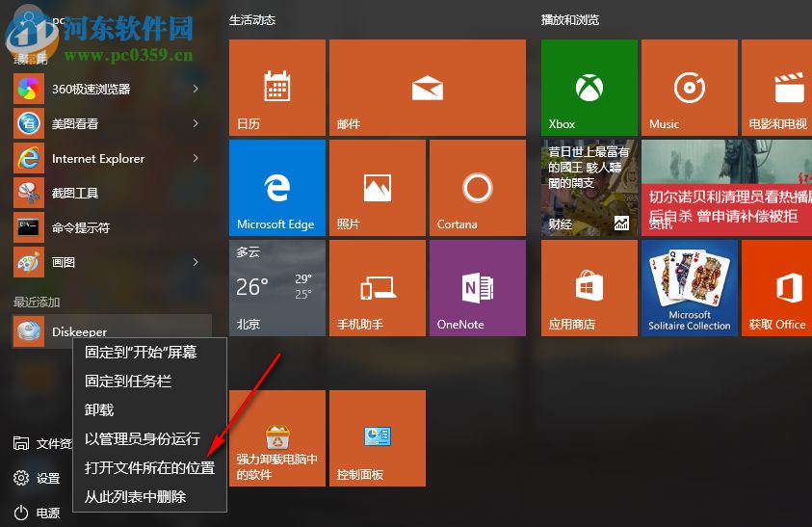Launch the OneNote tile
The height and width of the screenshot is (527, 812).
point(478,288)
